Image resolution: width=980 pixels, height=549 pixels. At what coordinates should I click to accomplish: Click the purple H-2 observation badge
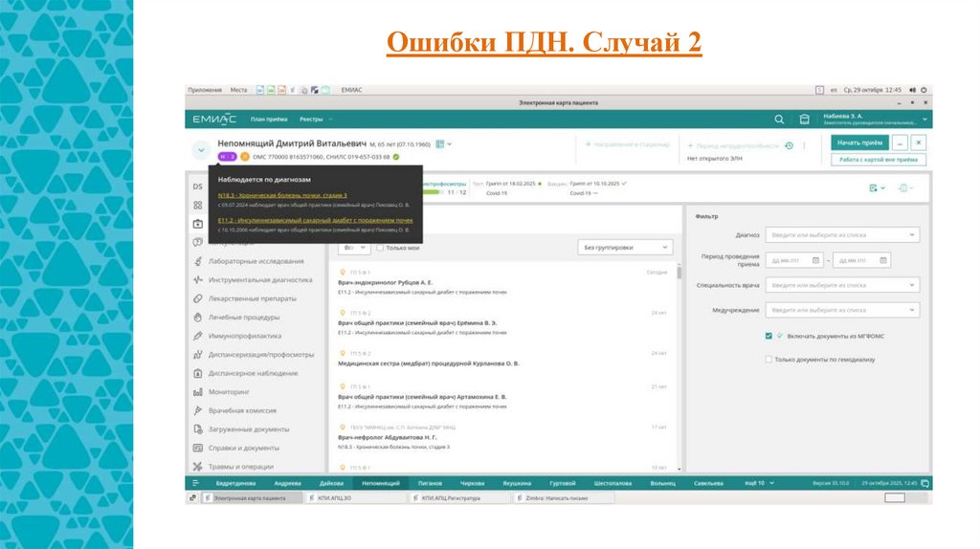227,157
